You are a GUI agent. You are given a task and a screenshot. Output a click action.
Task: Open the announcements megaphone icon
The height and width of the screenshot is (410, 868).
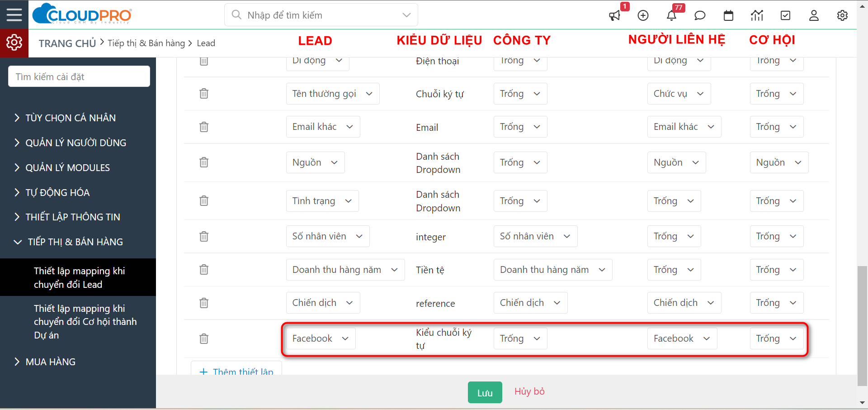[614, 15]
